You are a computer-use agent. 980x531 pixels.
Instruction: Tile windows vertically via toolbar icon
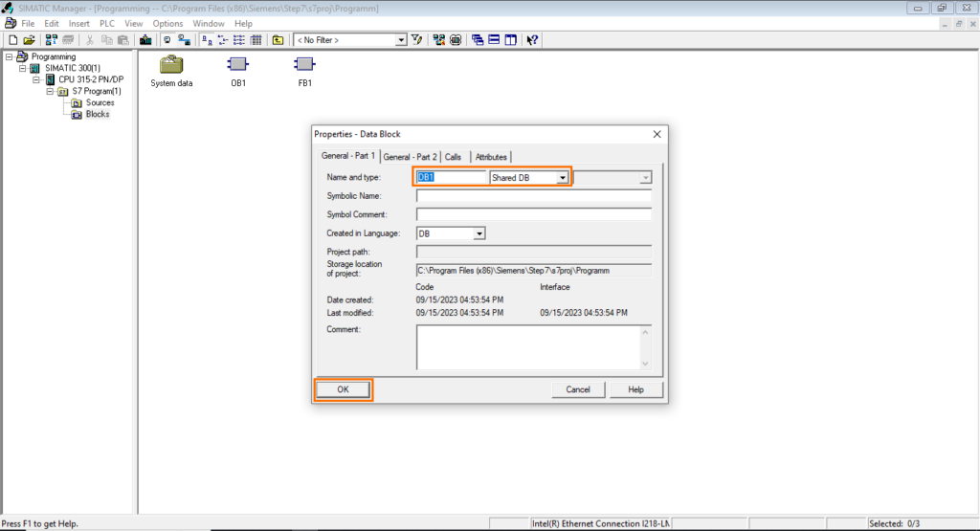[511, 40]
